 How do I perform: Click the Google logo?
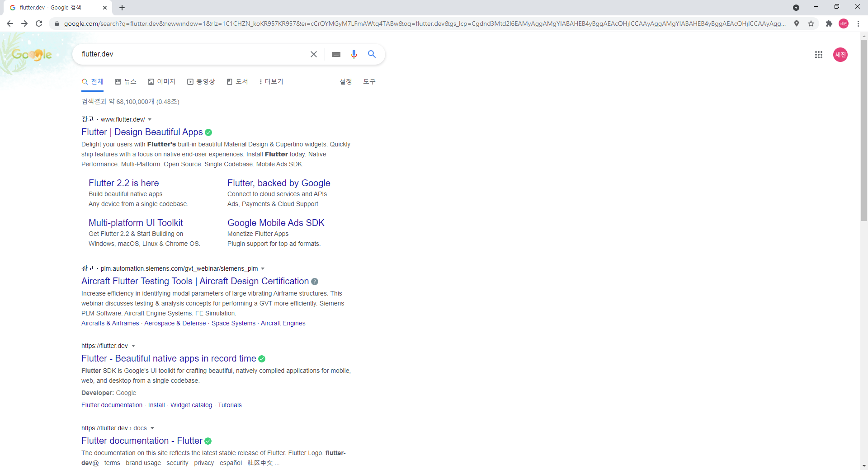pyautogui.click(x=32, y=55)
